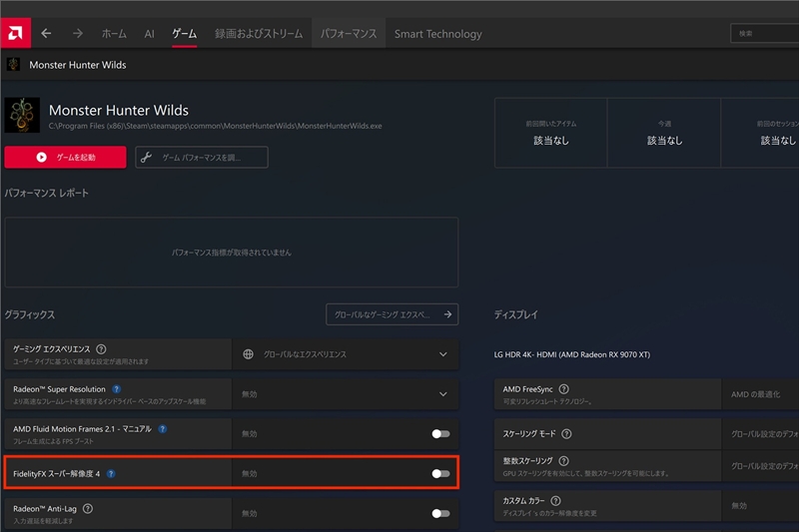Viewport: 799px width, 532px height.
Task: Click 前回のセッション 該当なし card
Action: (x=760, y=133)
